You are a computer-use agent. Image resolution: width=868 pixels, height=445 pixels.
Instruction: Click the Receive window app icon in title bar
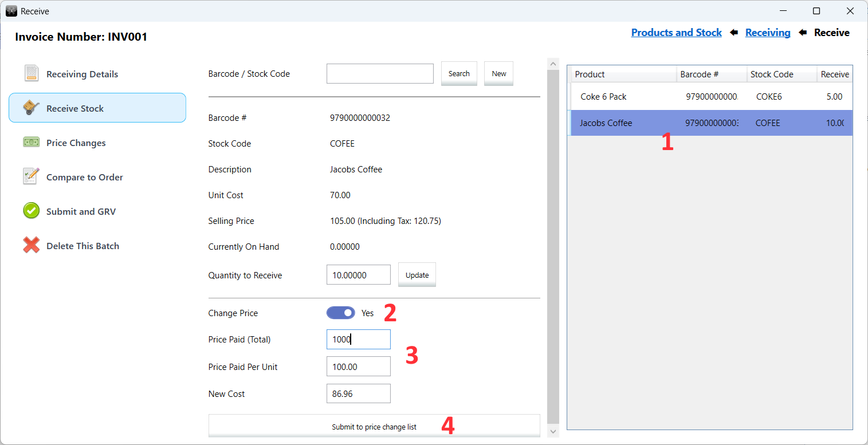11,11
